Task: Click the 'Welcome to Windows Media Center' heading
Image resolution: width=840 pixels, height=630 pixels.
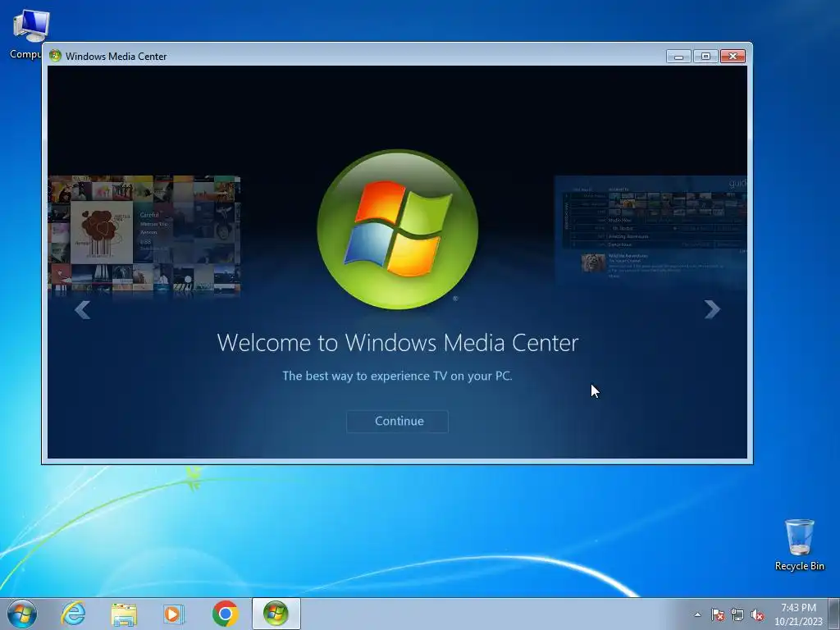Action: (398, 343)
